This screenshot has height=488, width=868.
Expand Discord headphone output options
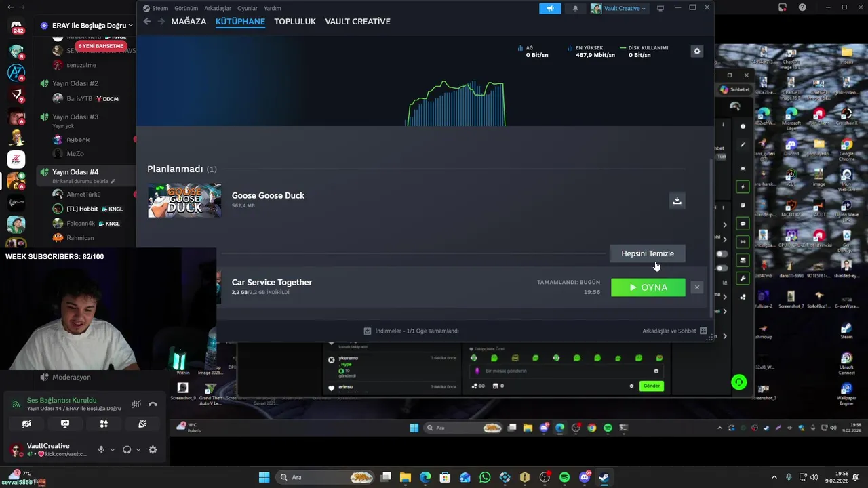[138, 449]
